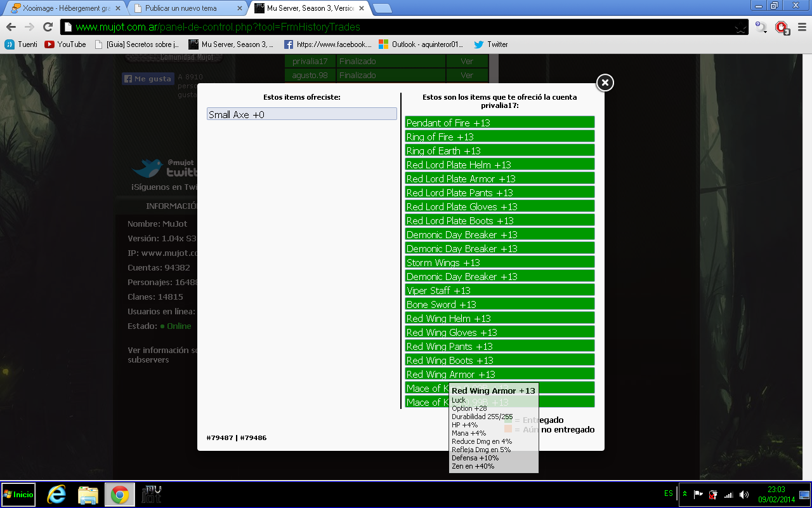This screenshot has height=508, width=812.
Task: Open the Tuenti bookmark
Action: pyautogui.click(x=22, y=44)
